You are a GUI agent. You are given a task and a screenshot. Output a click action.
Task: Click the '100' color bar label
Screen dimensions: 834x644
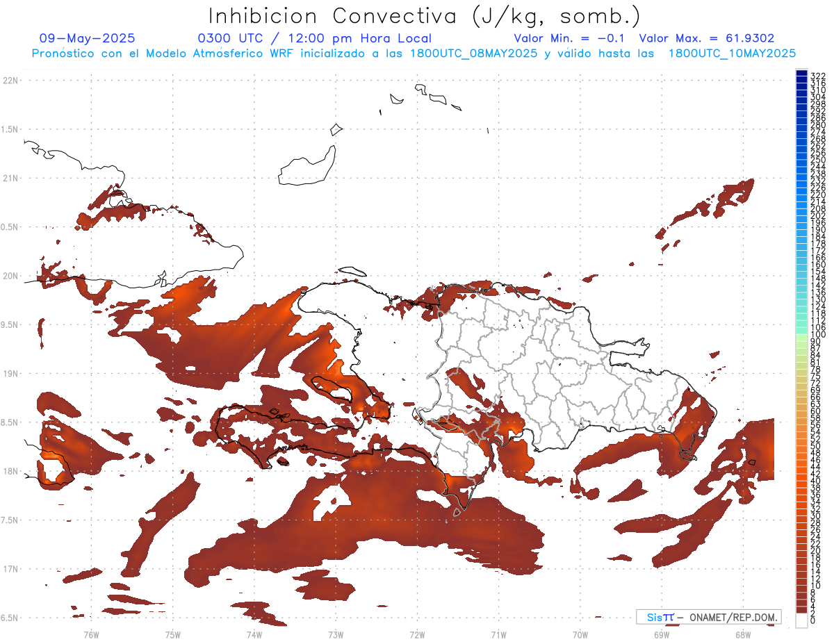pyautogui.click(x=818, y=335)
